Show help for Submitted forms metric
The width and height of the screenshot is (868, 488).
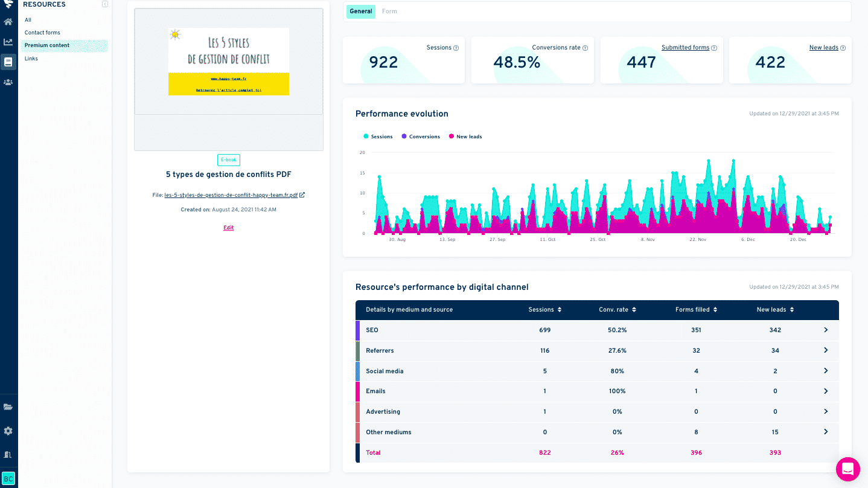point(714,48)
